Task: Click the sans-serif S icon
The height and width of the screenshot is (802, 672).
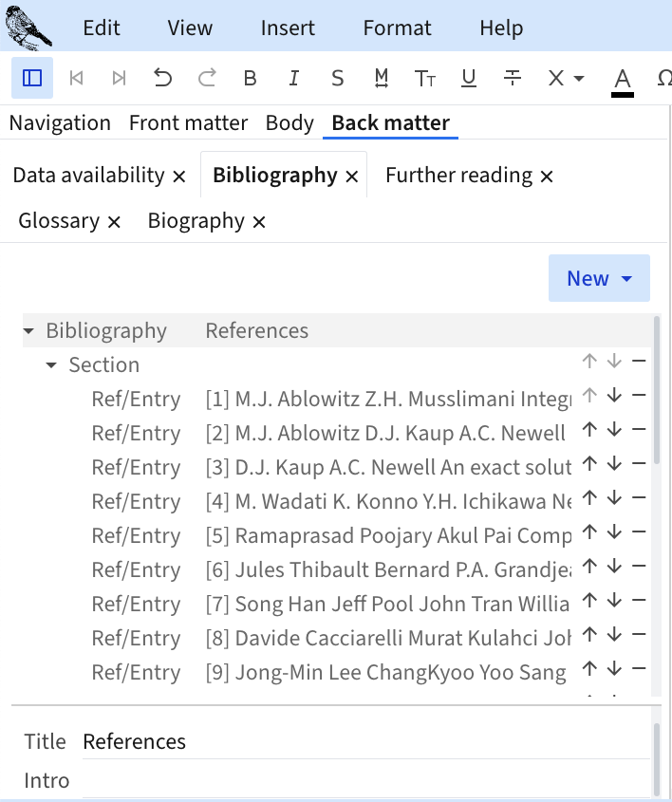Action: coord(337,78)
